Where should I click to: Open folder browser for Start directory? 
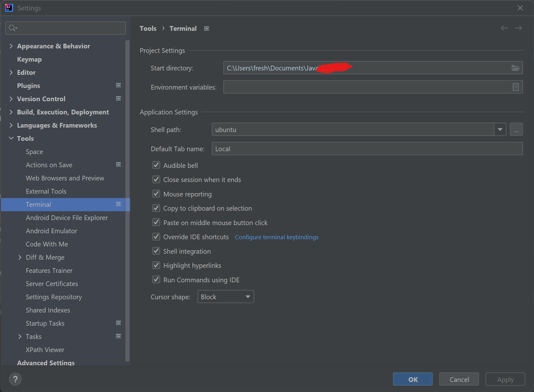[x=515, y=68]
